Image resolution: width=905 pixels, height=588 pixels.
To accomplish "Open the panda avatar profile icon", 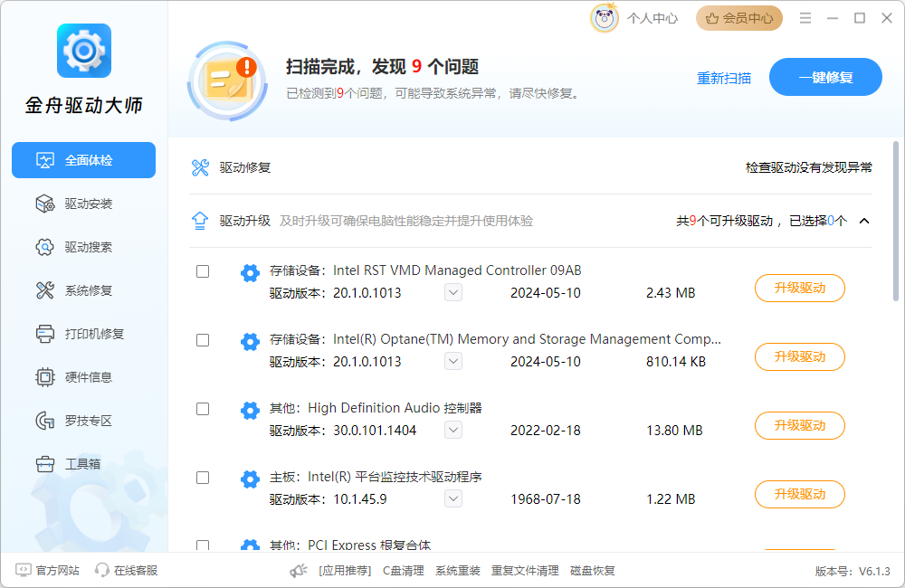I will pyautogui.click(x=605, y=18).
